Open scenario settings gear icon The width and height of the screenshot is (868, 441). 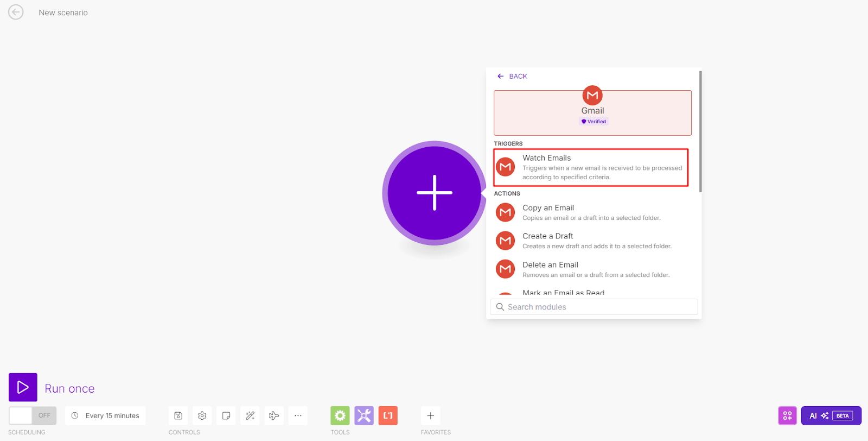[x=202, y=415]
